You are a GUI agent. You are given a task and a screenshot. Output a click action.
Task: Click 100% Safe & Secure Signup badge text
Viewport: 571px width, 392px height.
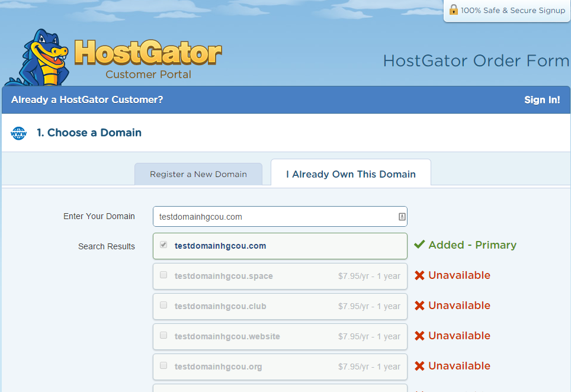513,11
